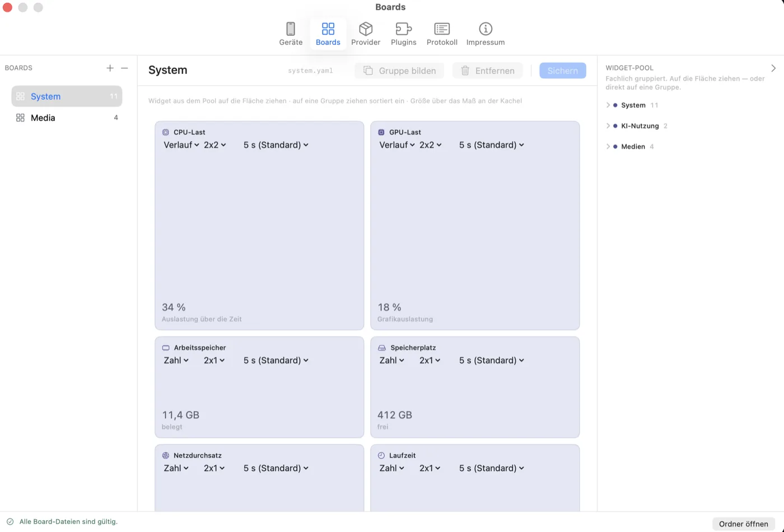Open the Geräte tab
784x532 pixels.
point(291,34)
